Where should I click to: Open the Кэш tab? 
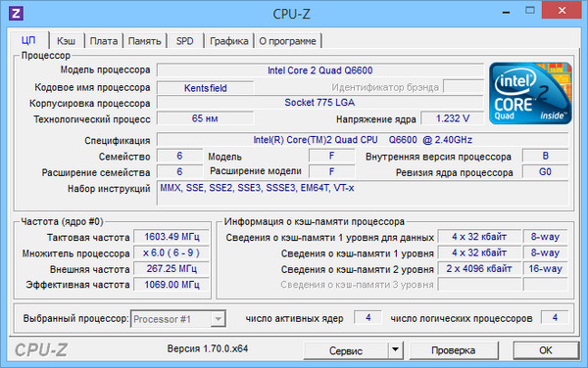pos(66,41)
